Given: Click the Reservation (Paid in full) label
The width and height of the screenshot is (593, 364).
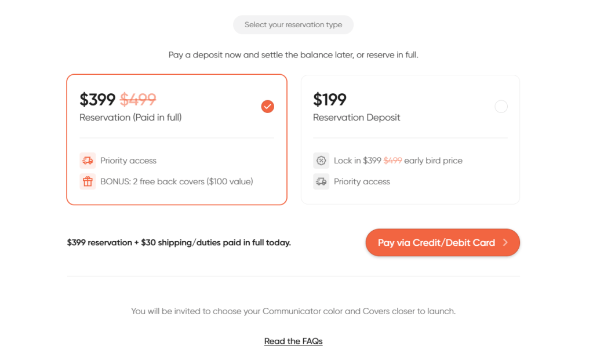Looking at the screenshot, I should pyautogui.click(x=130, y=117).
